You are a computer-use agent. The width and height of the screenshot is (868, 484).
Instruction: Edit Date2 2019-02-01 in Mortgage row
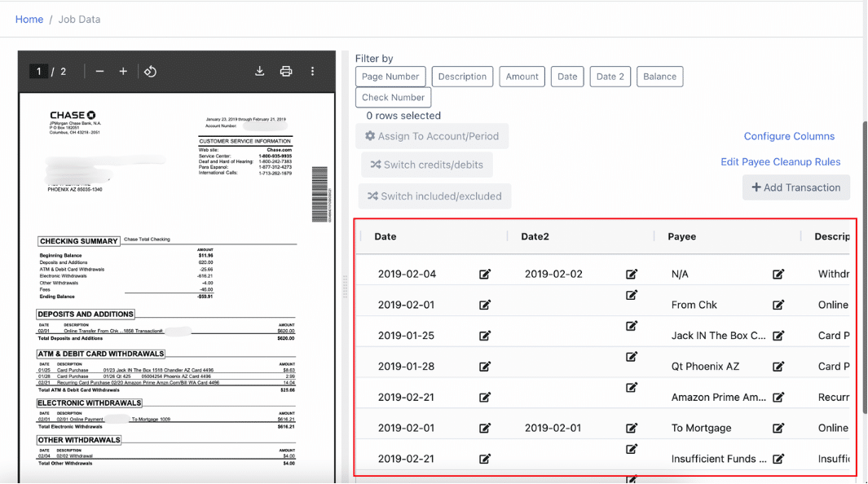pyautogui.click(x=632, y=428)
